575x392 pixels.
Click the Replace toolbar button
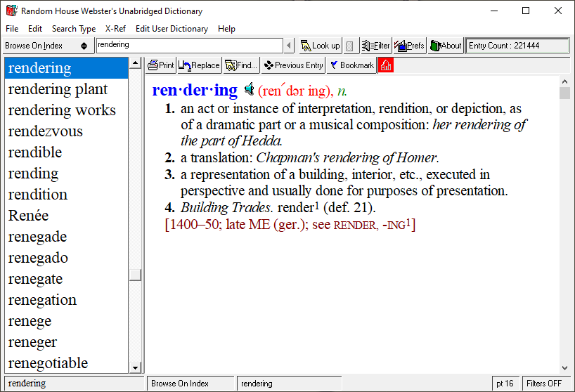[200, 65]
